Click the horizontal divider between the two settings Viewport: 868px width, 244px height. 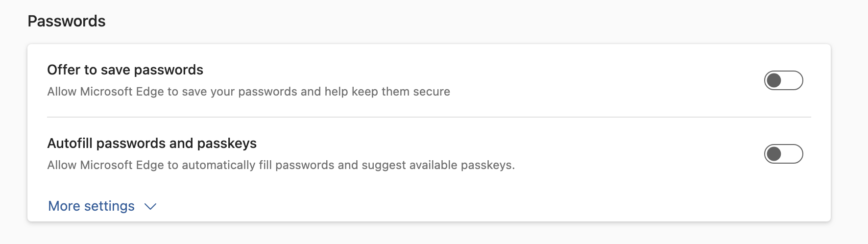coord(429,117)
